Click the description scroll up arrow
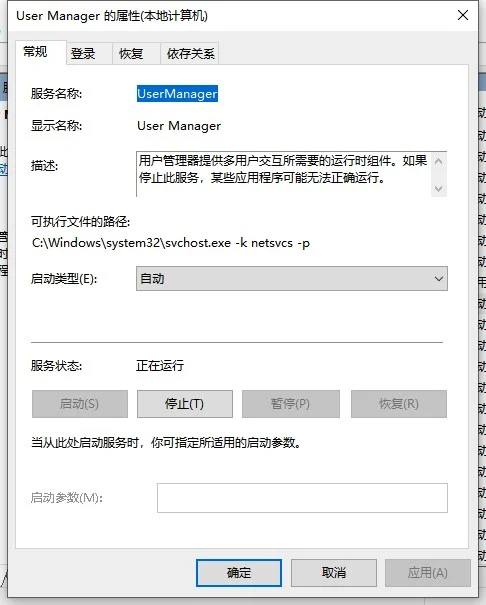The width and height of the screenshot is (486, 605). coord(438,161)
